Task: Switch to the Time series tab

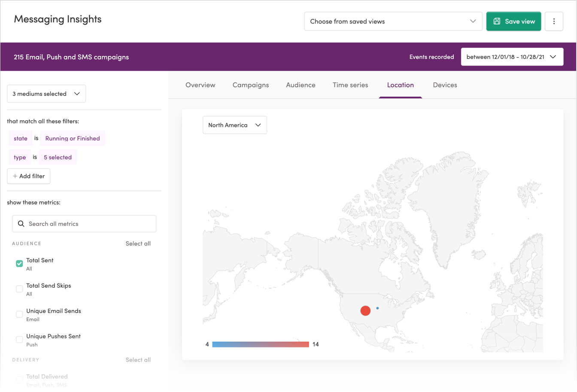Action: 350,85
